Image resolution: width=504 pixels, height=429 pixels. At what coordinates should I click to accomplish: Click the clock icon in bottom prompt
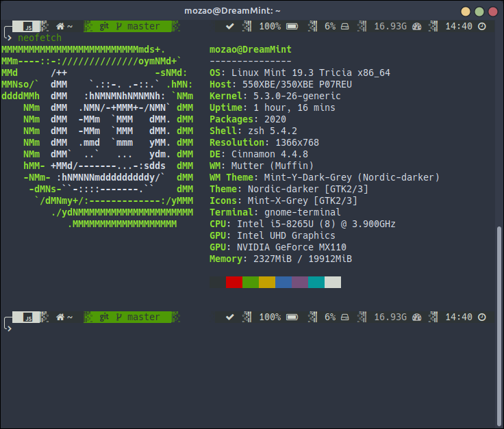(482, 317)
